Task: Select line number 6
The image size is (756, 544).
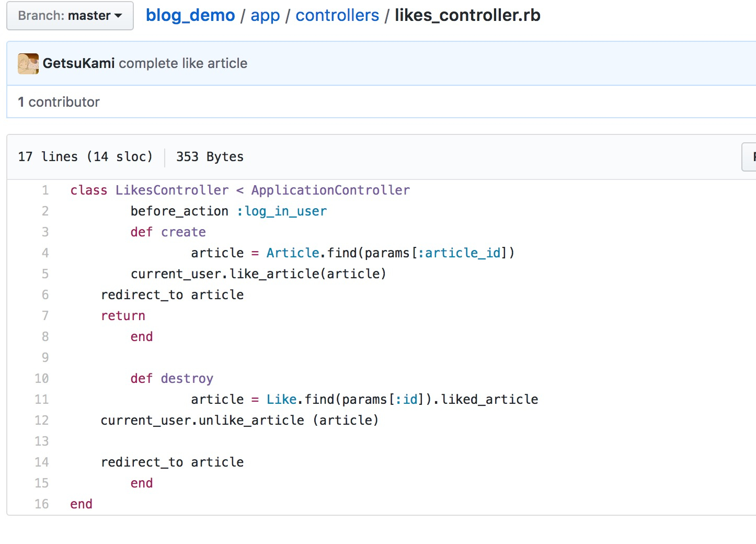Action: tap(45, 294)
